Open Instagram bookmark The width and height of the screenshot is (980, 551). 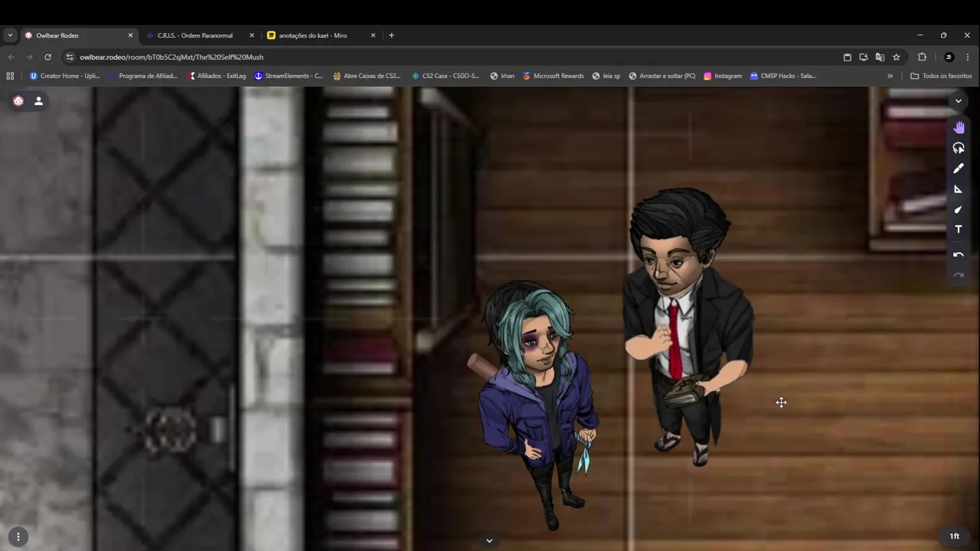[723, 76]
